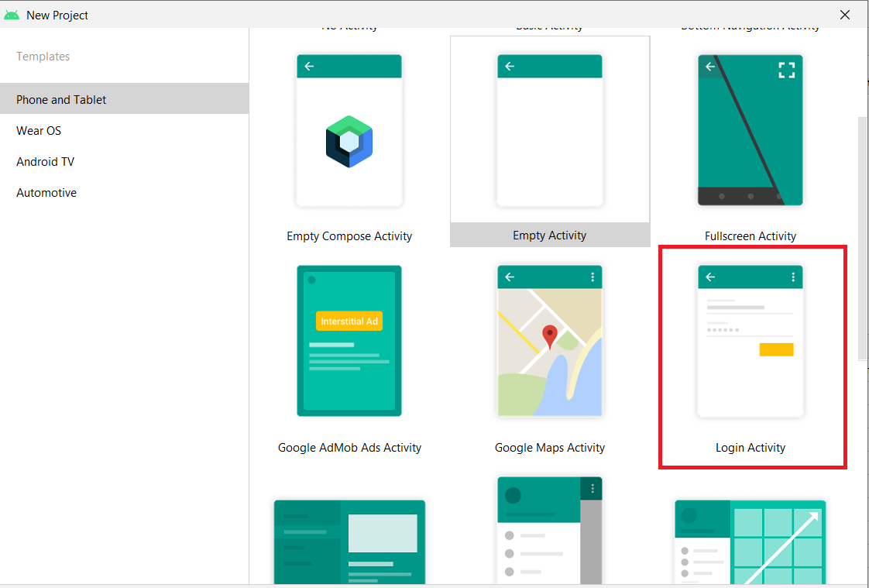Click the Empty Compose Activity label
Viewport: 869px width, 588px height.
coord(349,236)
